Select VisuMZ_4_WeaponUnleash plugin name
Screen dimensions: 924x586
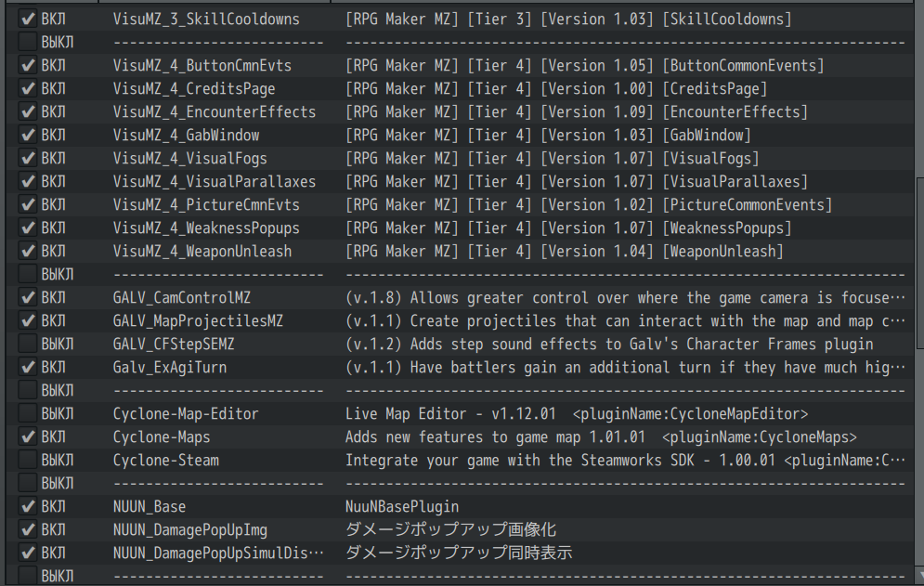click(202, 251)
